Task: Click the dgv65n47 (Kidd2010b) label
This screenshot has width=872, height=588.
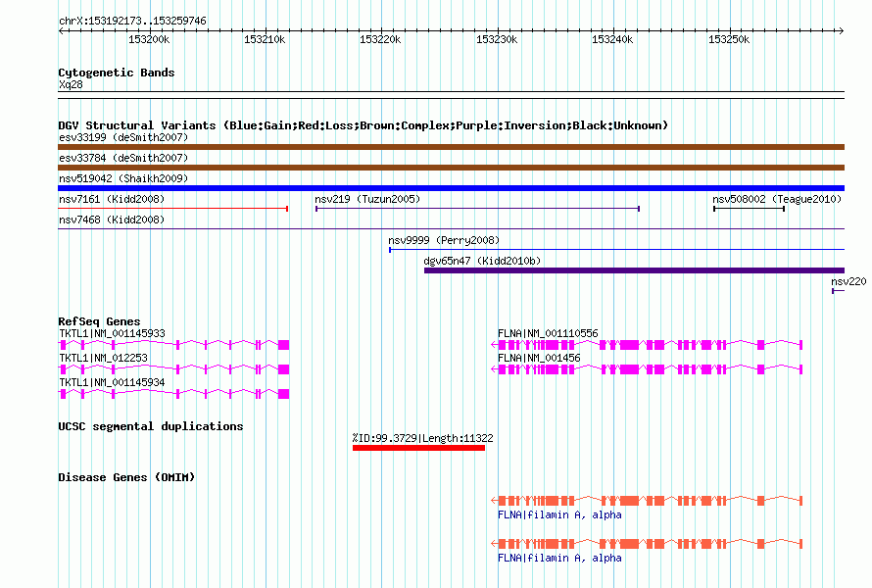Action: (482, 261)
